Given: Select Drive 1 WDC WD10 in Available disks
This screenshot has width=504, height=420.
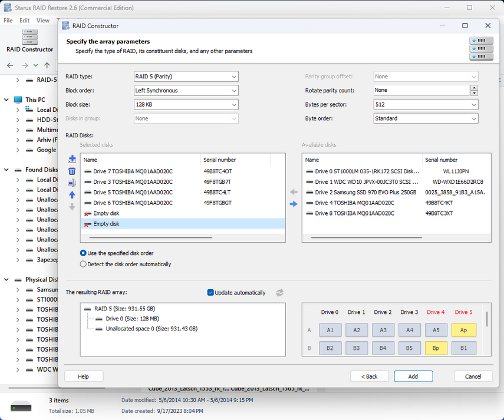Looking at the screenshot, I should coord(396,182).
